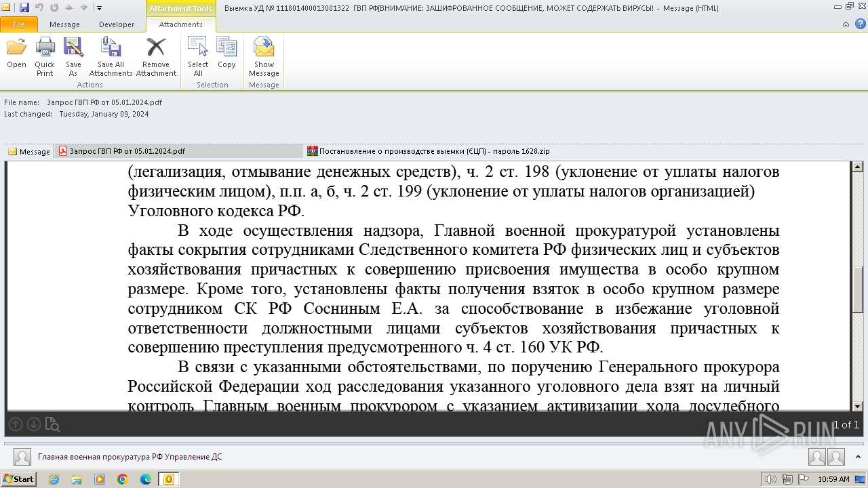
Task: Click the second contact thumbnail at People Pane right
Action: click(x=835, y=457)
